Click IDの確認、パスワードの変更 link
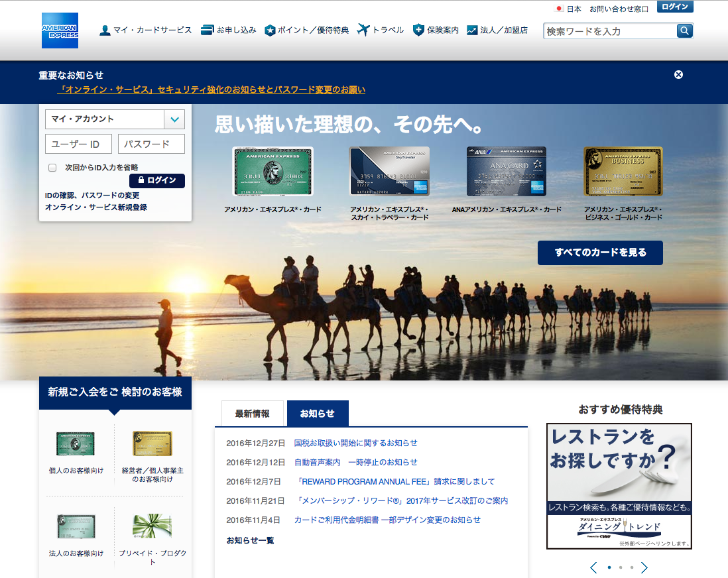The width and height of the screenshot is (728, 578). (92, 196)
